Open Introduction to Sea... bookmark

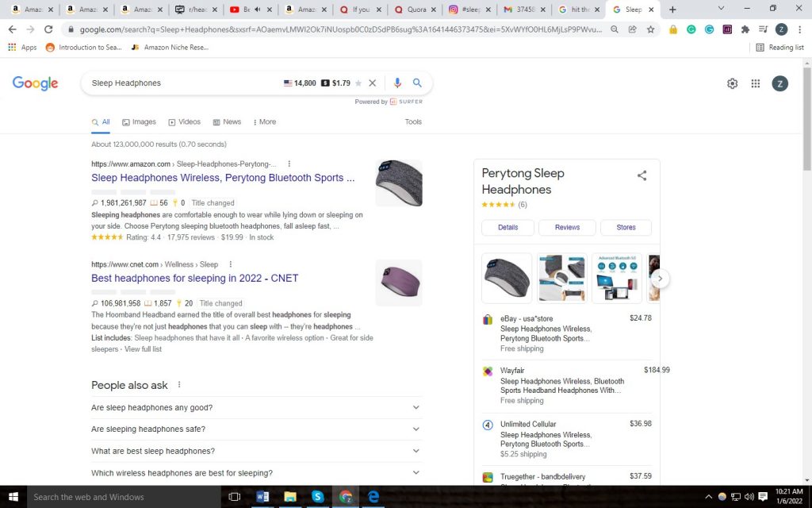[x=84, y=47]
